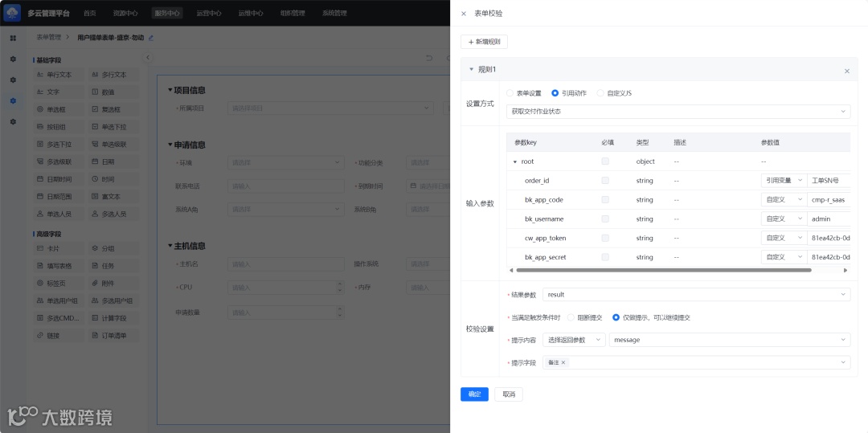The height and width of the screenshot is (433, 868).
Task: Open the 运营中心 top menu
Action: (209, 14)
